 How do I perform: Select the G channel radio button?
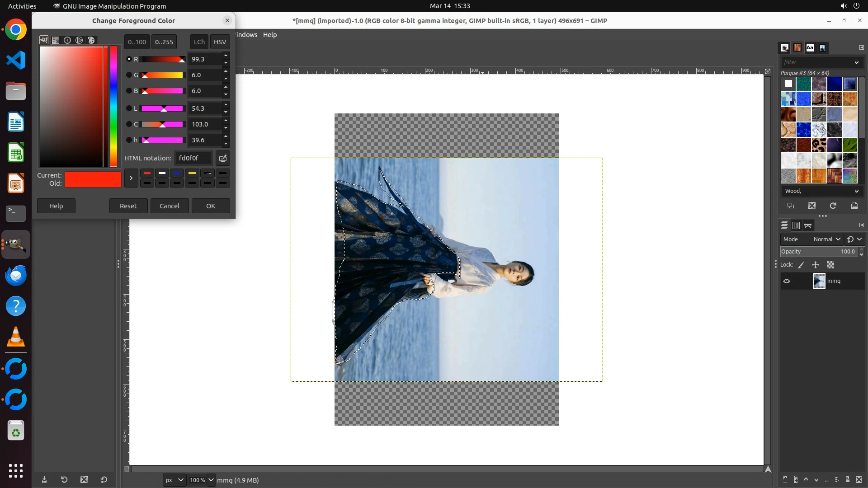129,75
